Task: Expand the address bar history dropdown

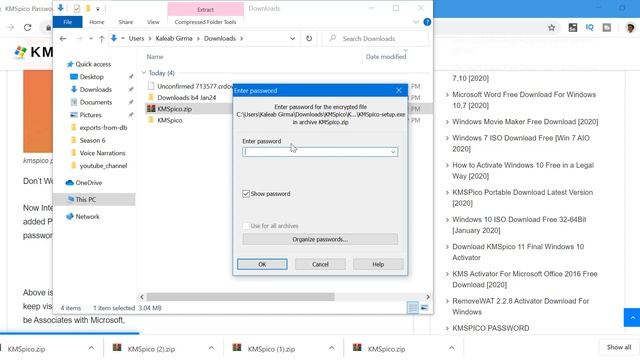Action: (x=292, y=38)
